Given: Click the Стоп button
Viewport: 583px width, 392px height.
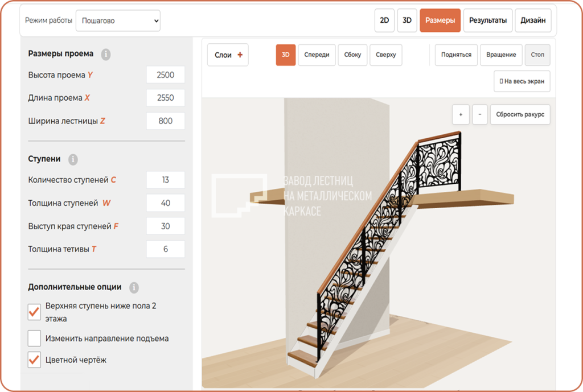Looking at the screenshot, I should click(x=537, y=55).
